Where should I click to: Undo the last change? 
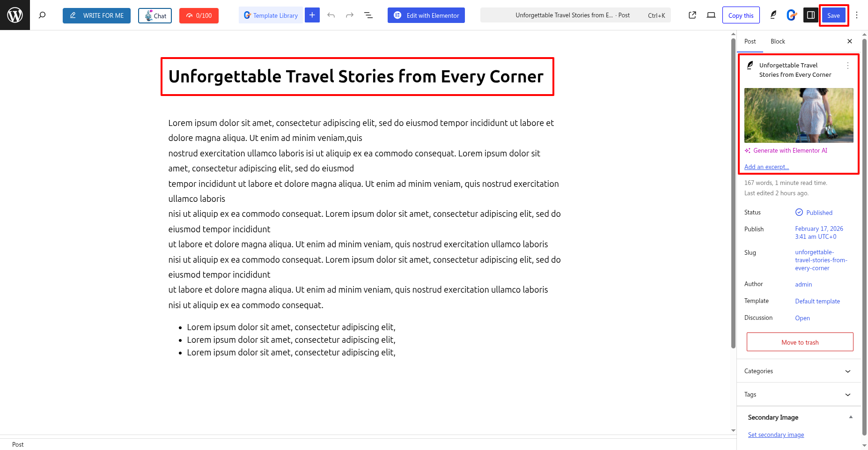pos(331,15)
